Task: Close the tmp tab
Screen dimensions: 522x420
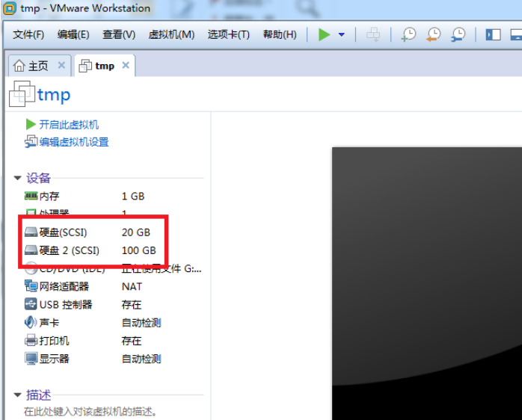Action: [x=126, y=66]
